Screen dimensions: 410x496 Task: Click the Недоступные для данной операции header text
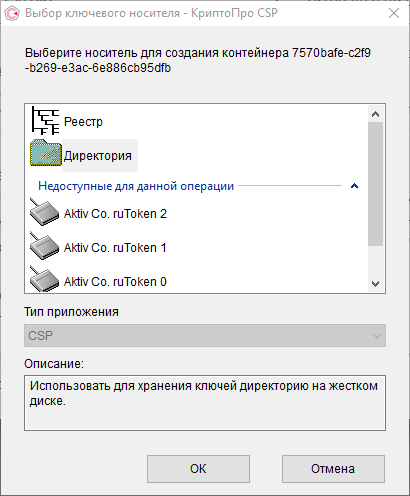point(136,186)
